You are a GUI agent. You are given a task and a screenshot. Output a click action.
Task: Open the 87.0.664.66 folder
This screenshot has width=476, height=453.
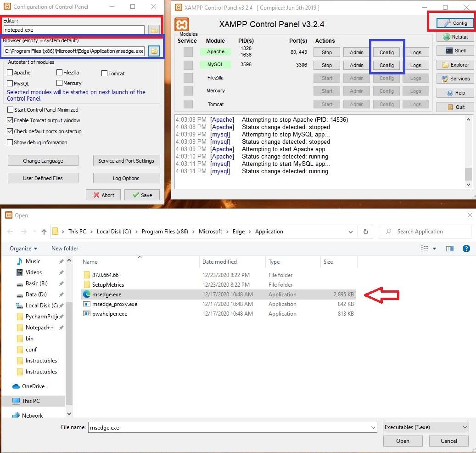coord(105,275)
